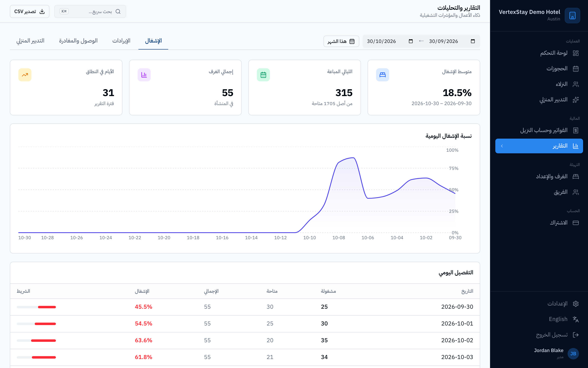588x368 pixels.
Task: Click the Occupied (مشغولة) column header
Action: (328, 291)
